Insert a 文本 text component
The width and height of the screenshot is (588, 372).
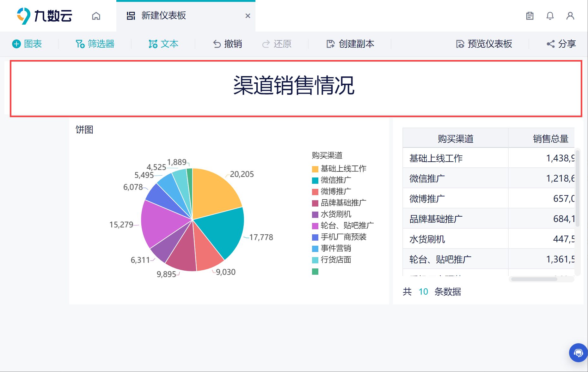pos(163,44)
